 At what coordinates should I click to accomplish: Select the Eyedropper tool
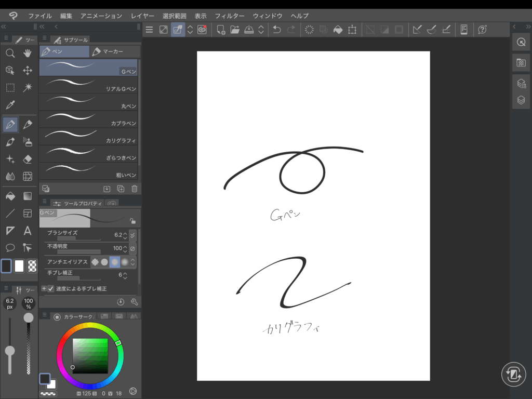pos(10,105)
